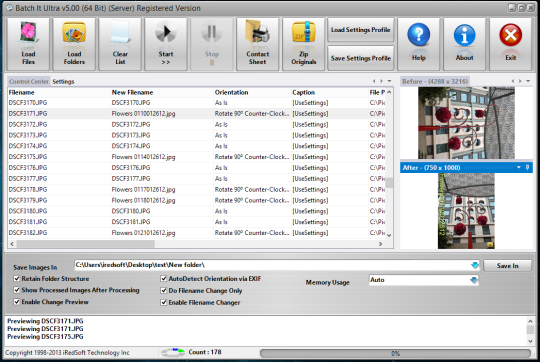Click log panel scroll down arrow
The width and height of the screenshot is (540, 362).
tap(530, 341)
